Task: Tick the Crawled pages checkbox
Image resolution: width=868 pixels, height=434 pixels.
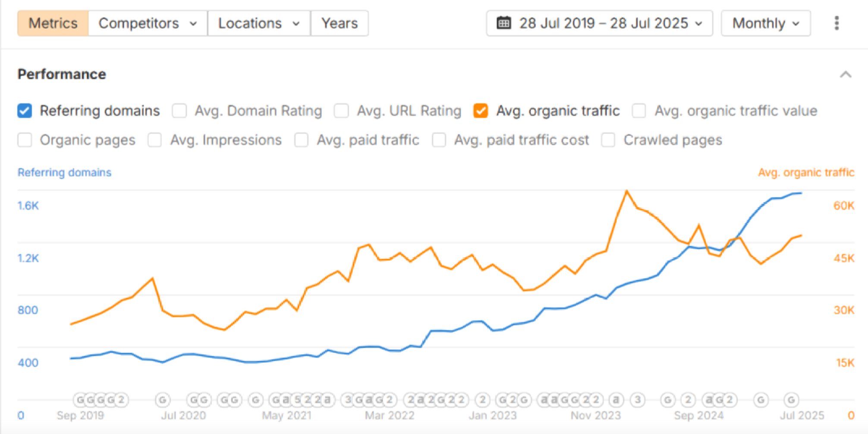Action: (x=608, y=140)
